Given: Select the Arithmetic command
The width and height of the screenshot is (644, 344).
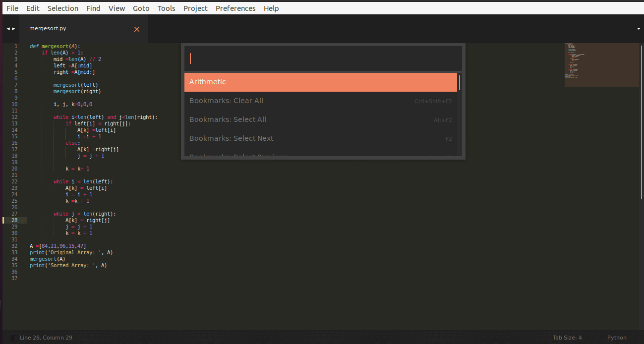Looking at the screenshot, I should 320,82.
